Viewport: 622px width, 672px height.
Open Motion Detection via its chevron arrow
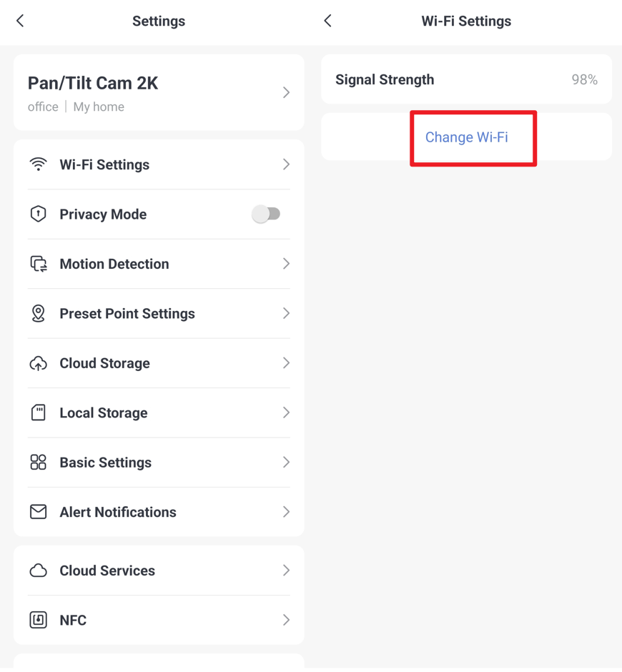287,264
